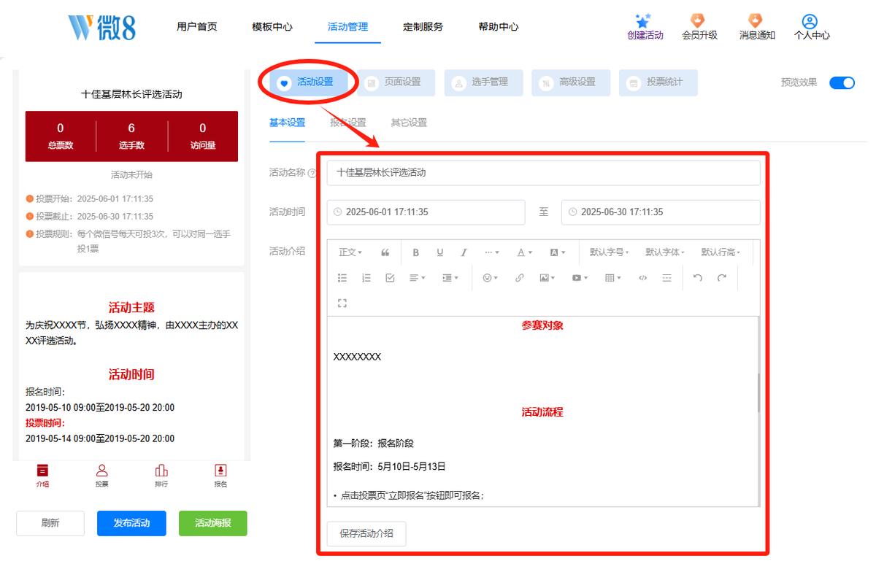The height and width of the screenshot is (588, 876).
Task: Click the editor's vertical scrollbar
Action: click(758, 393)
